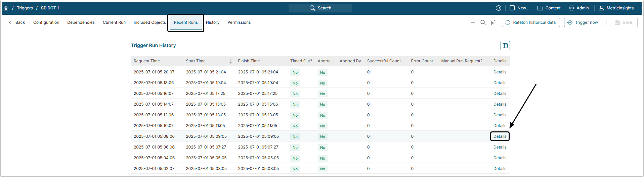Open the Content menu

[549, 8]
